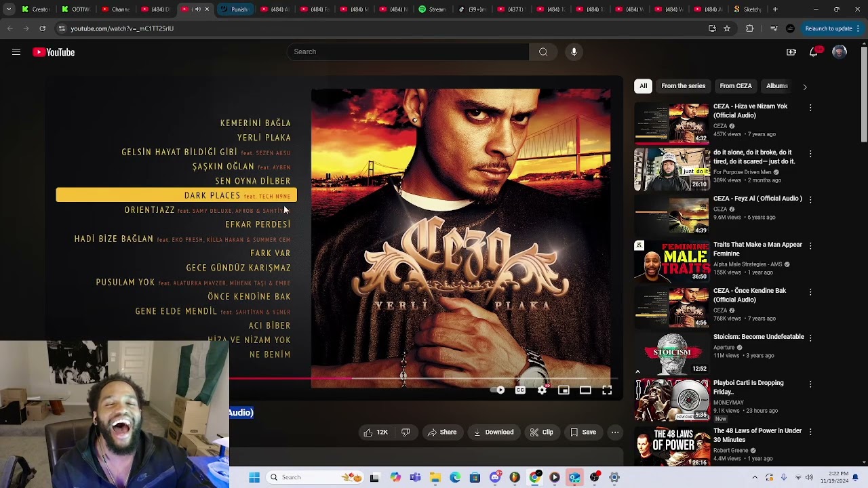Like the video (12K)
This screenshot has height=488, width=868.
pyautogui.click(x=376, y=432)
